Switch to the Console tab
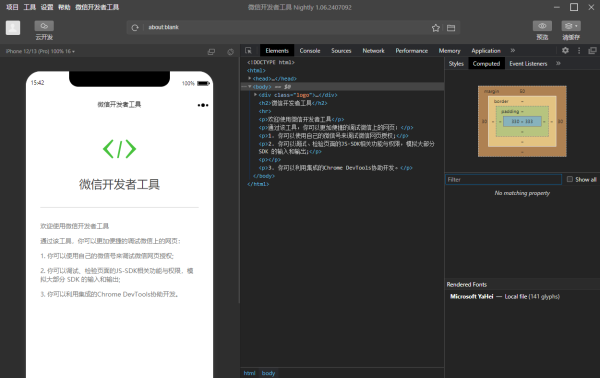Viewport: 600px width, 378px height. click(310, 51)
